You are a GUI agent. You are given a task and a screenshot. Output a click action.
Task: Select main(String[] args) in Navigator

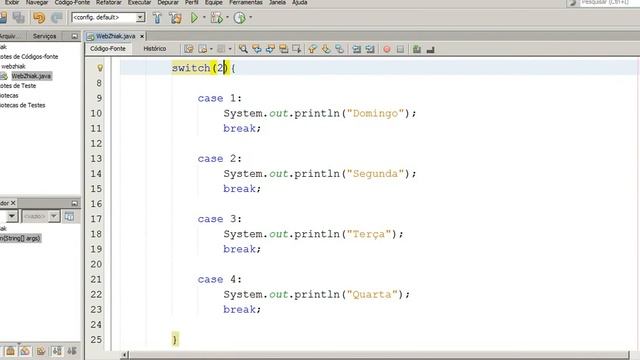[20, 238]
